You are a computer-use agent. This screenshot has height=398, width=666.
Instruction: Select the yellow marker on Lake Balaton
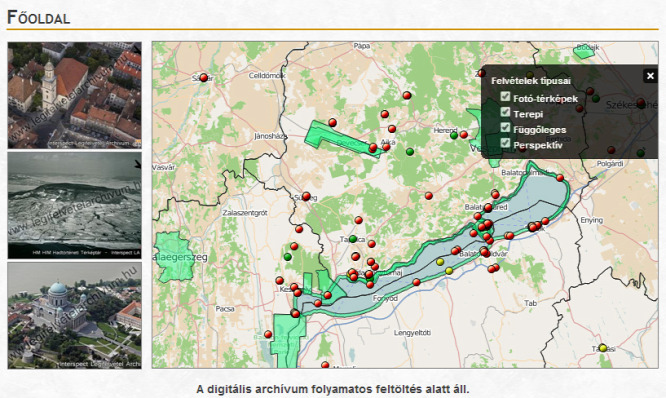(440, 262)
